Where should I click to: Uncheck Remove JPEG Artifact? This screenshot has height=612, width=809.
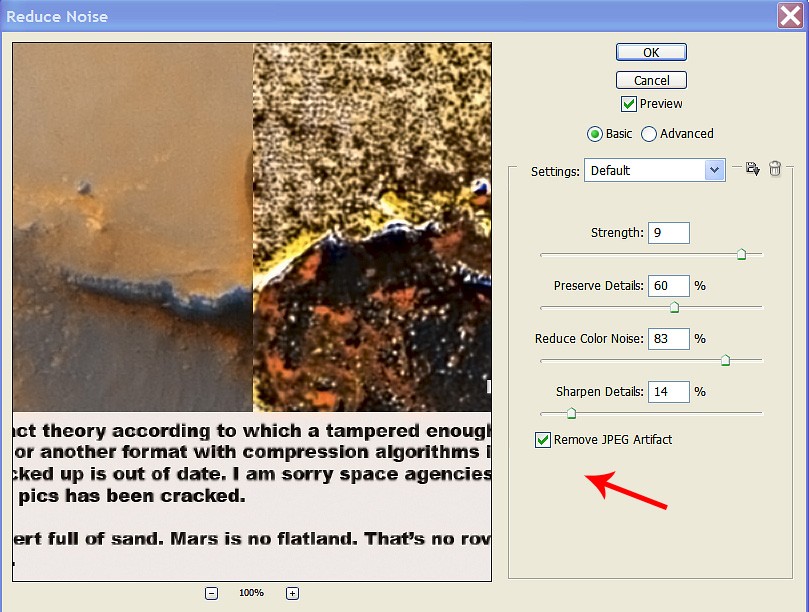pos(543,440)
